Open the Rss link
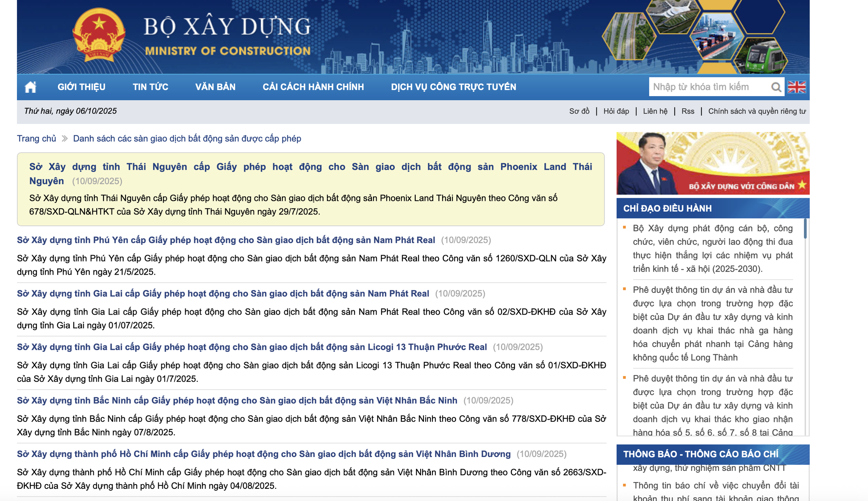The height and width of the screenshot is (501, 868). (x=687, y=111)
